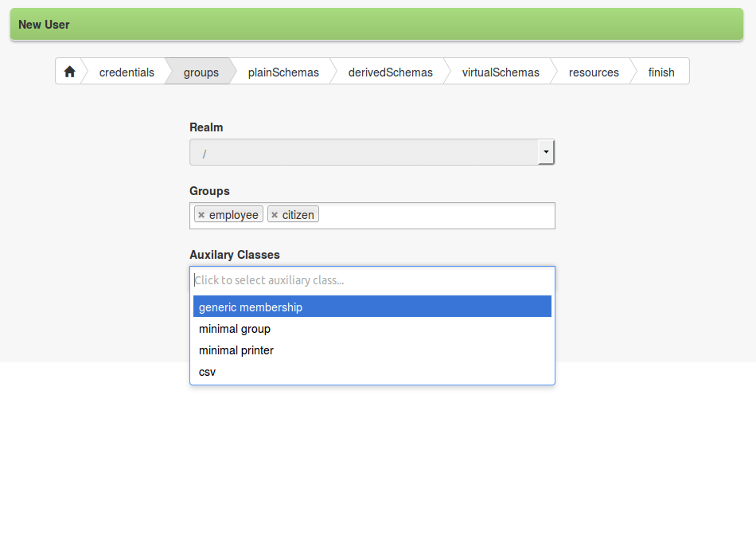Jump to the finish step
This screenshot has height=555, width=756.
pyautogui.click(x=661, y=72)
